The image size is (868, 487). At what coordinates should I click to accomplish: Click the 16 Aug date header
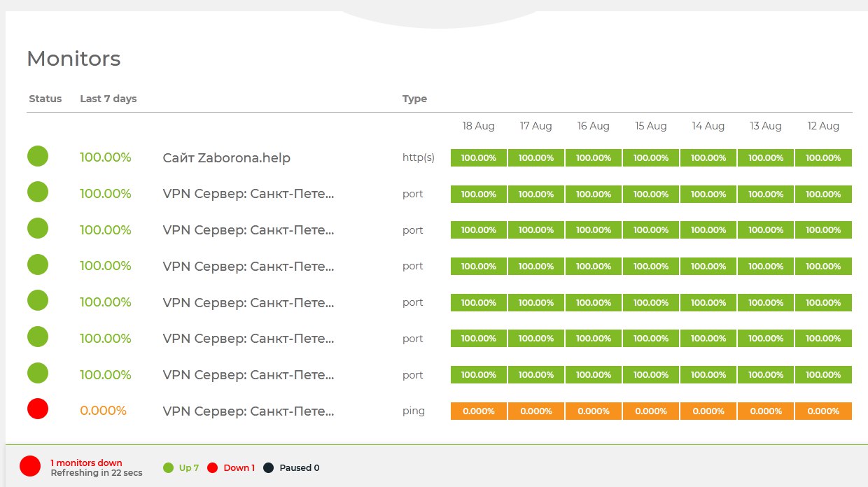pos(594,126)
